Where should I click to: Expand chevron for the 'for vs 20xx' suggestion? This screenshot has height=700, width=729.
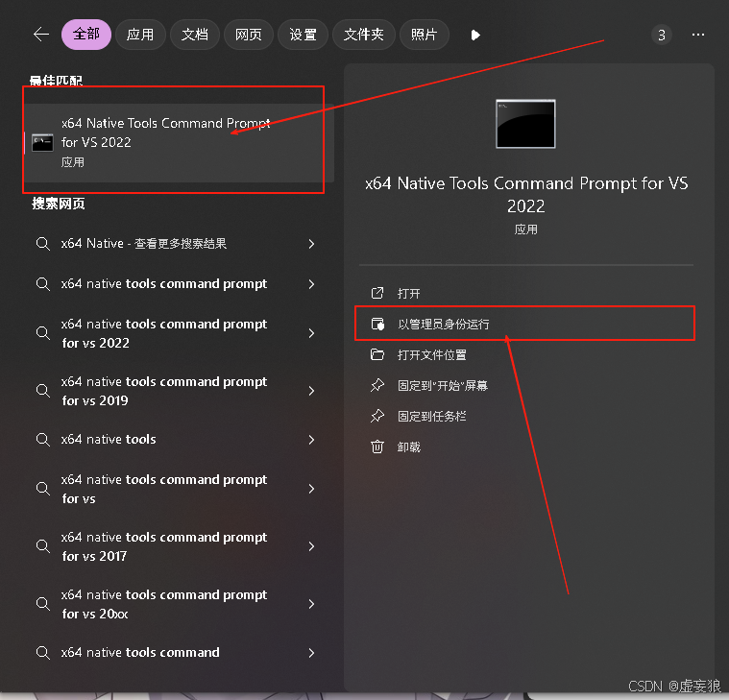[x=311, y=604]
